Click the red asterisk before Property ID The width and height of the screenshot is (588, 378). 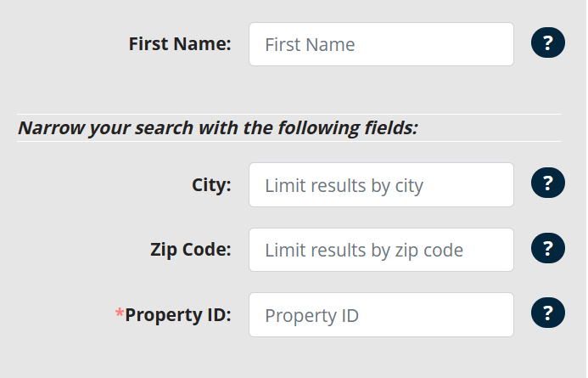coord(120,313)
